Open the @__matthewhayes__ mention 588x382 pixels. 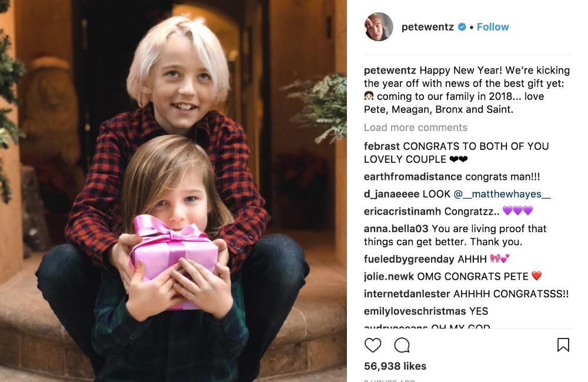(502, 194)
